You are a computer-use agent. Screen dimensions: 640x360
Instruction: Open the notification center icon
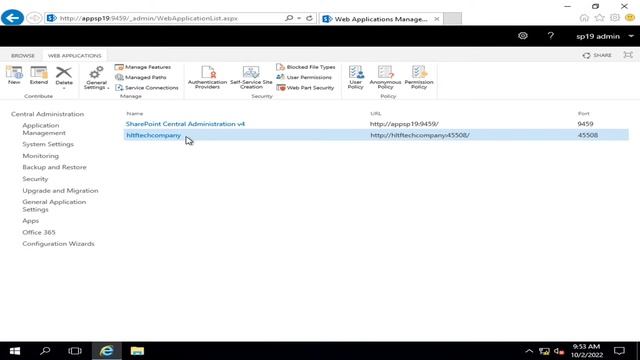coord(619,351)
